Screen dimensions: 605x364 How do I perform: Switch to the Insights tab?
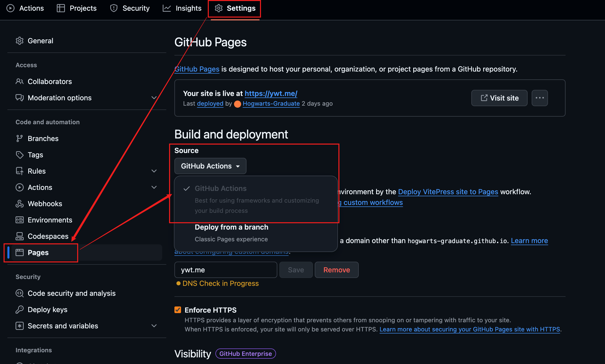click(182, 8)
